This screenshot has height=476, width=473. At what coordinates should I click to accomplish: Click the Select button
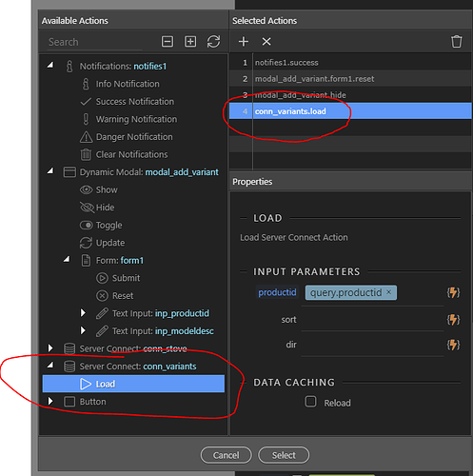[x=284, y=455]
